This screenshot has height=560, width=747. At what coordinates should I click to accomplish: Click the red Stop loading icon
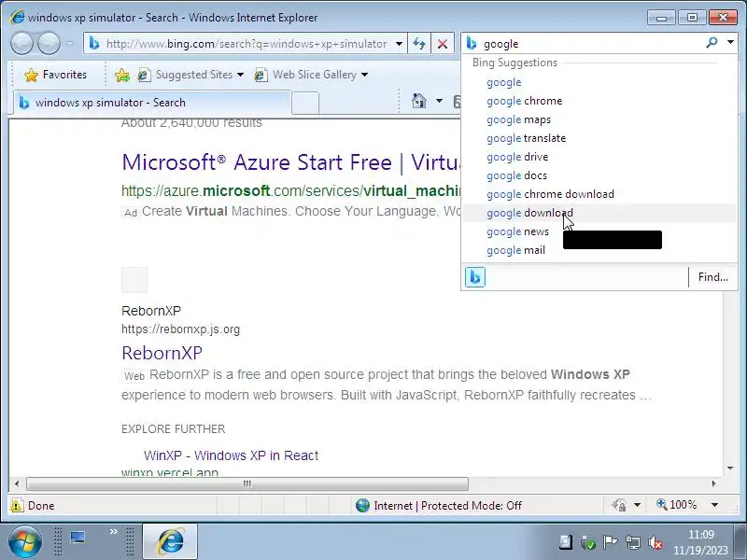(443, 44)
